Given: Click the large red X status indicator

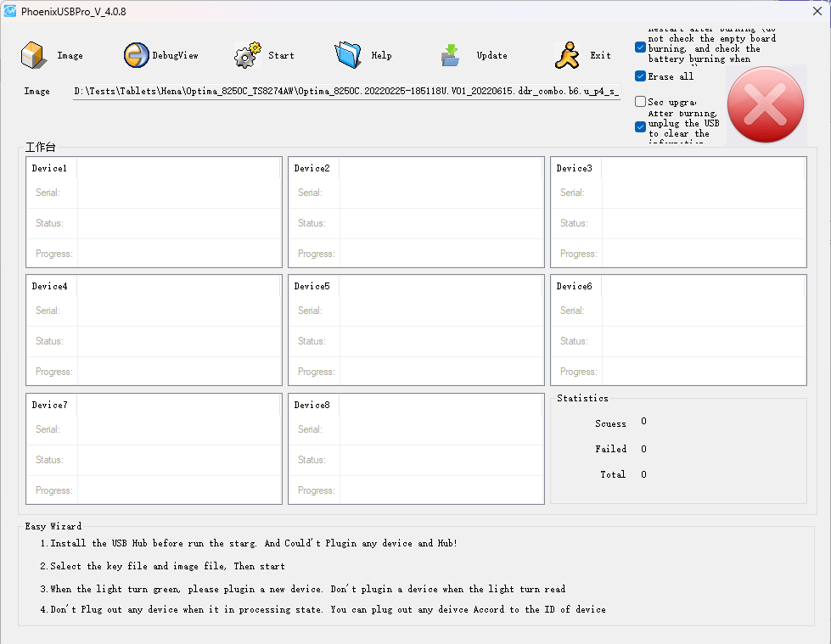Looking at the screenshot, I should pos(766,104).
